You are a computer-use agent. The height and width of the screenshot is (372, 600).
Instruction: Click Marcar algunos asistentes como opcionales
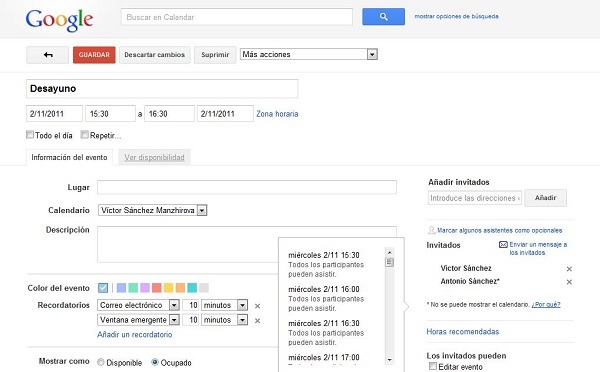pos(500,230)
